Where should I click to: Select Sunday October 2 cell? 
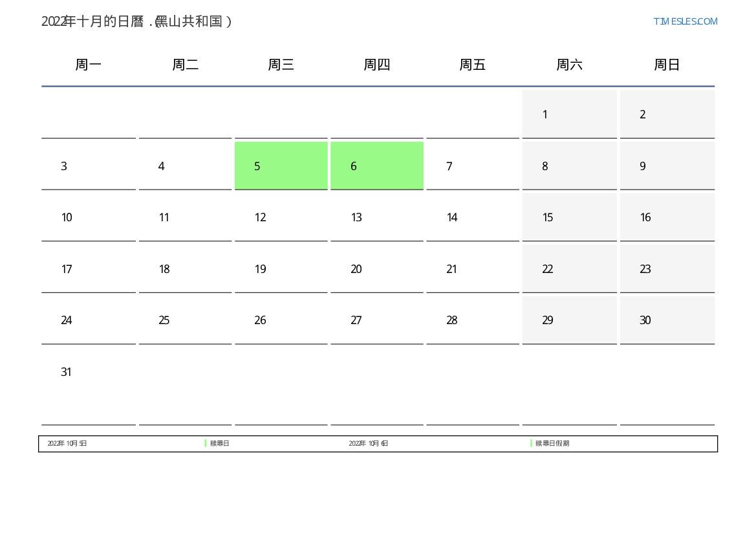[x=667, y=114]
